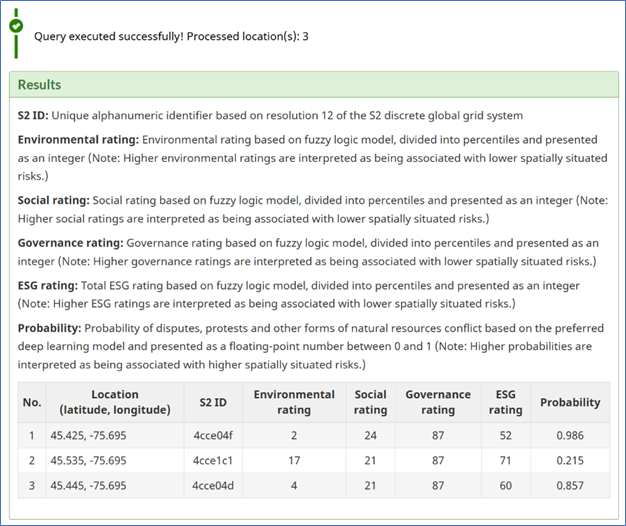Click the Environmental rating column header

click(x=294, y=402)
